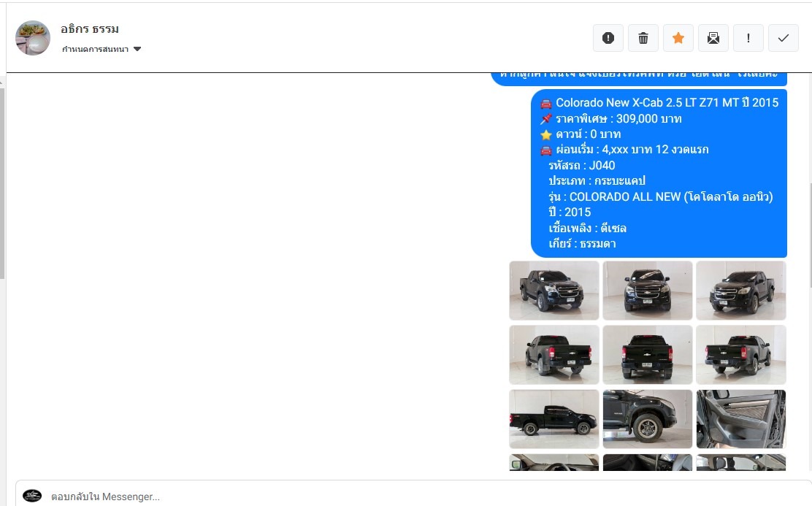Open อธิกร ธรรม profile picture
This screenshot has height=506, width=812.
(33, 38)
